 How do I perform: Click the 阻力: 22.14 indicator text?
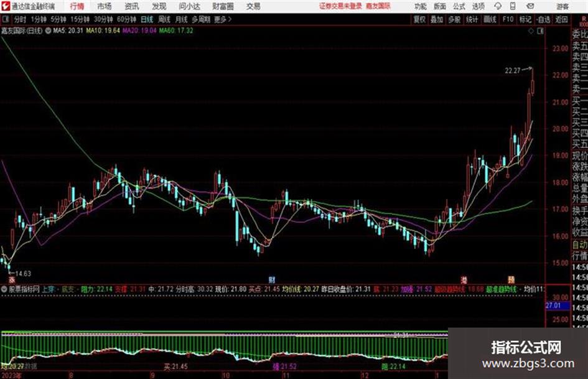click(x=96, y=289)
